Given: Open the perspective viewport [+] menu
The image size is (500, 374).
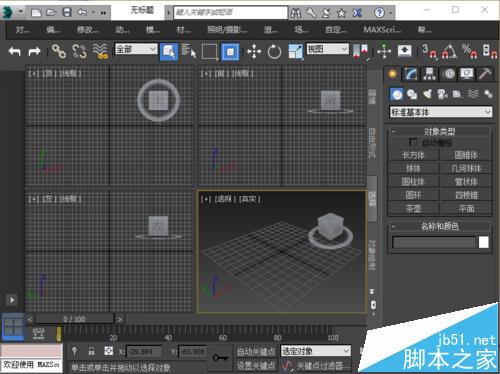Looking at the screenshot, I should [x=206, y=199].
